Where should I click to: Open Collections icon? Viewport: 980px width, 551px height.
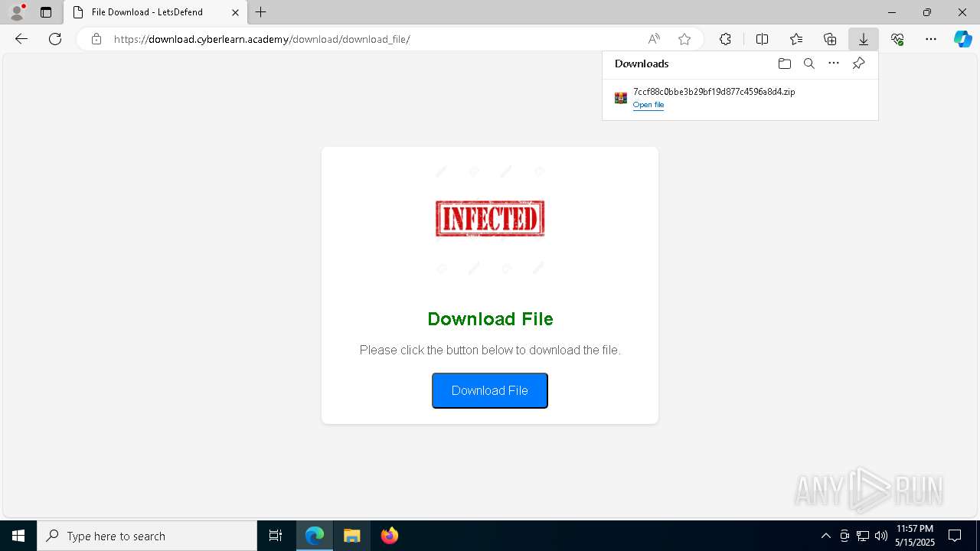pos(830,39)
